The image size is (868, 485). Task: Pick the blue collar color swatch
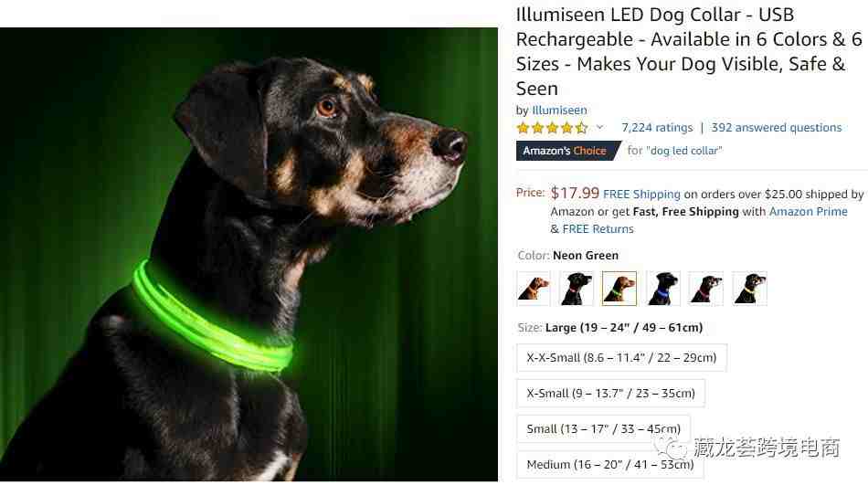(662, 289)
